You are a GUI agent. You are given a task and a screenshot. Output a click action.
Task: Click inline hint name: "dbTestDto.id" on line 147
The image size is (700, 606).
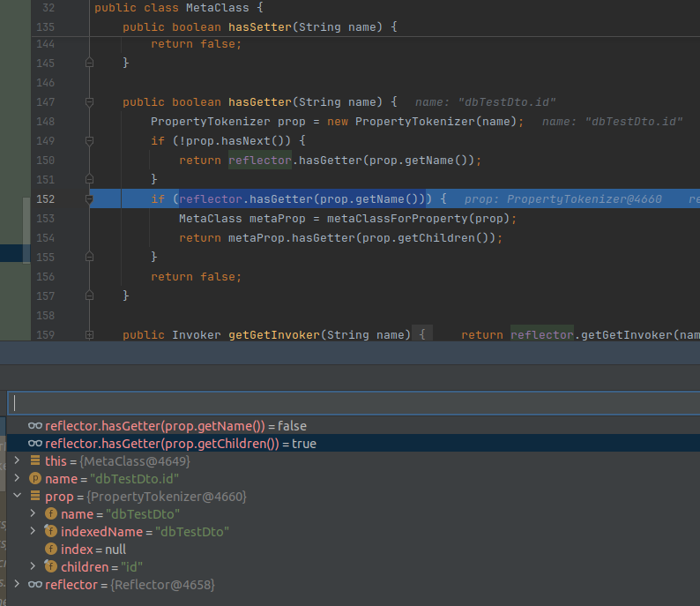(485, 102)
